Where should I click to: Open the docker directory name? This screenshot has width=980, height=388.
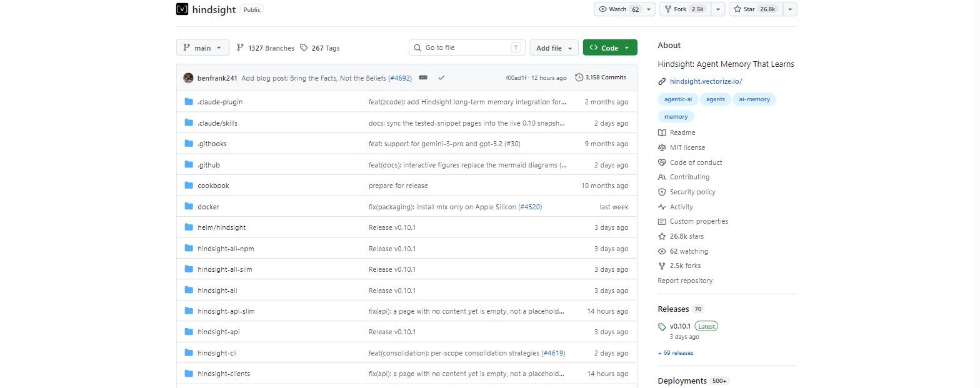coord(208,207)
